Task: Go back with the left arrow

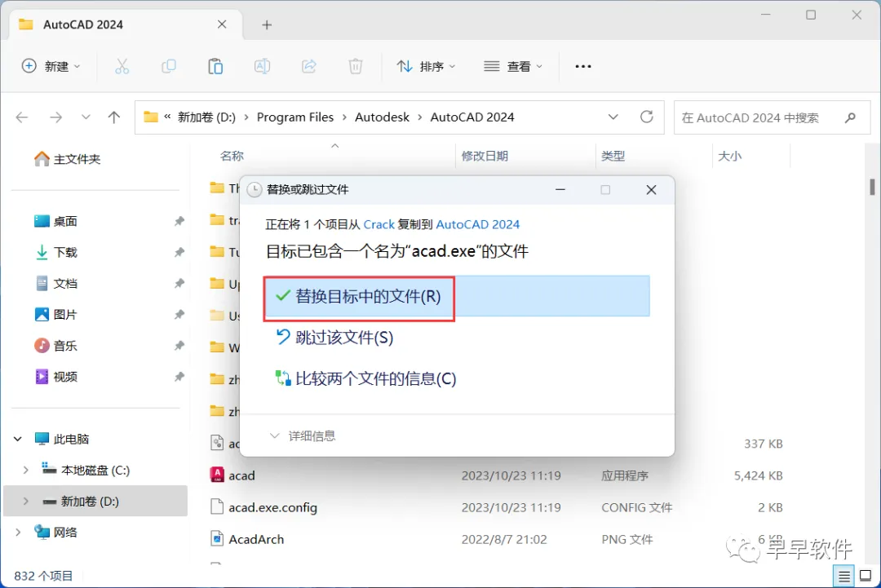Action: (x=22, y=117)
